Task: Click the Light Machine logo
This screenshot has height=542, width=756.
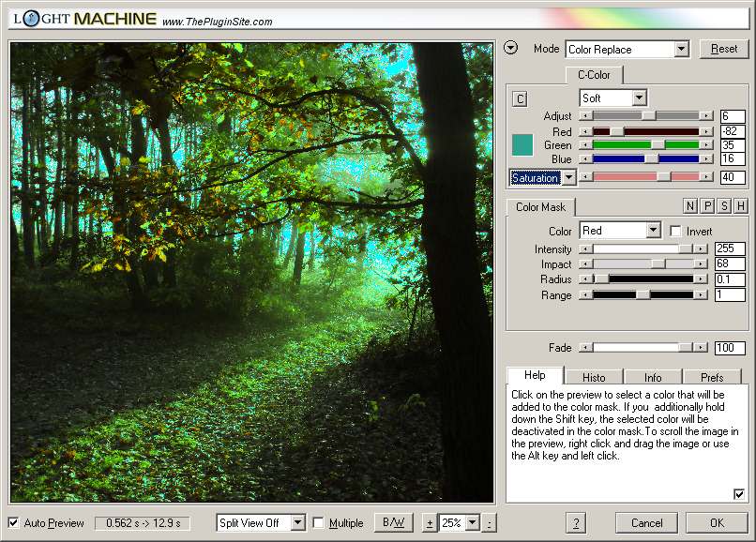Action: [x=84, y=19]
